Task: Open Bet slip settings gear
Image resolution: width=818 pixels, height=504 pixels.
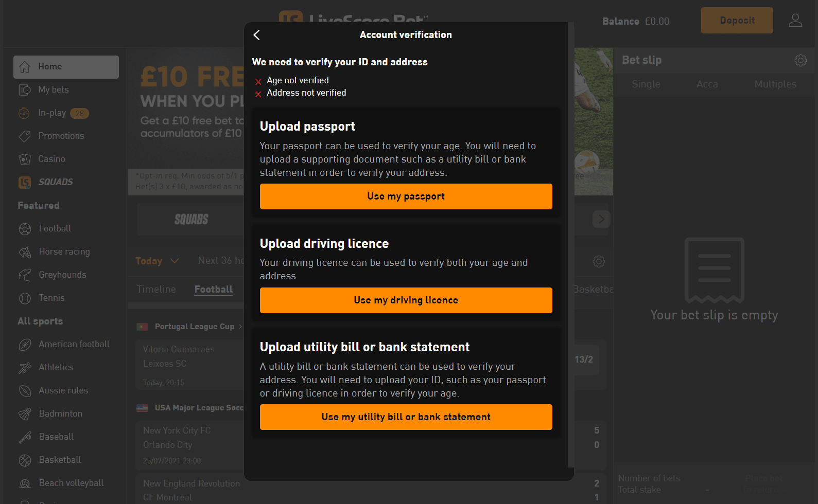Action: pyautogui.click(x=800, y=60)
